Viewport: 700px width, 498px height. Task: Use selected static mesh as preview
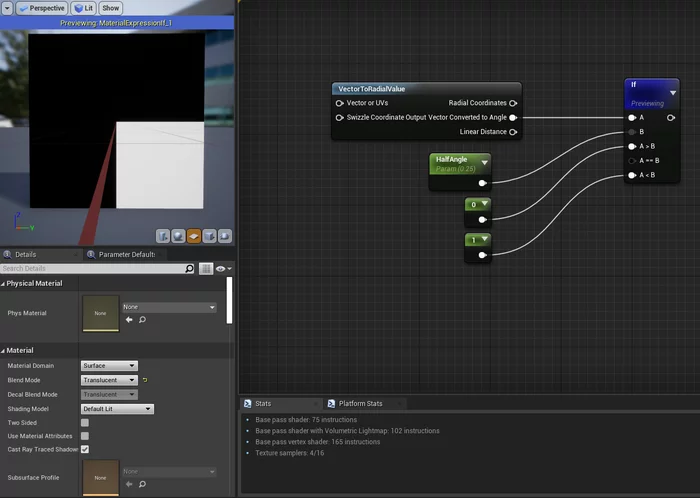[x=225, y=236]
